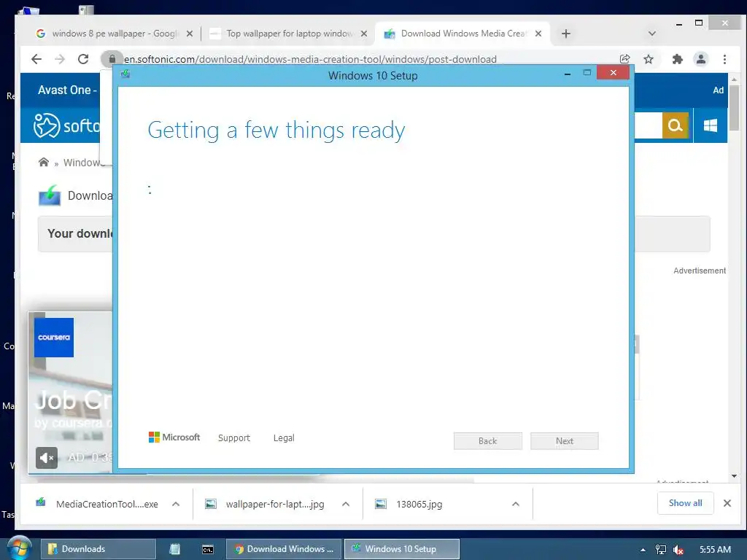The height and width of the screenshot is (560, 747).
Task: Open Chrome extensions puzzle icon
Action: click(x=677, y=59)
